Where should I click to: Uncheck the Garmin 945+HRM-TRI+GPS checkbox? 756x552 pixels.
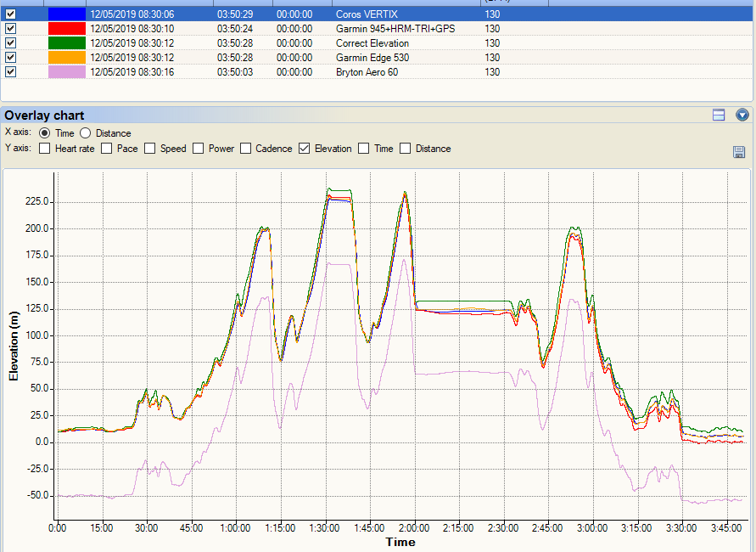tap(11, 29)
